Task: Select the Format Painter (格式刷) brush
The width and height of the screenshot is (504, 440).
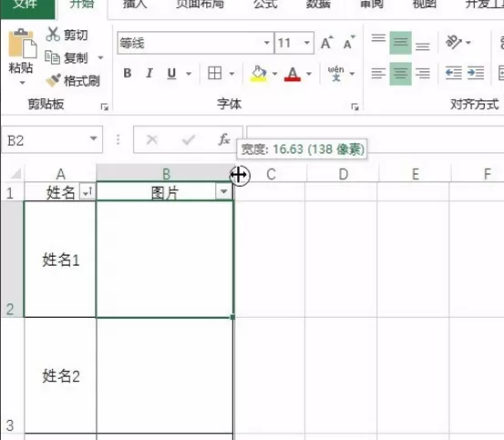Action: point(53,80)
